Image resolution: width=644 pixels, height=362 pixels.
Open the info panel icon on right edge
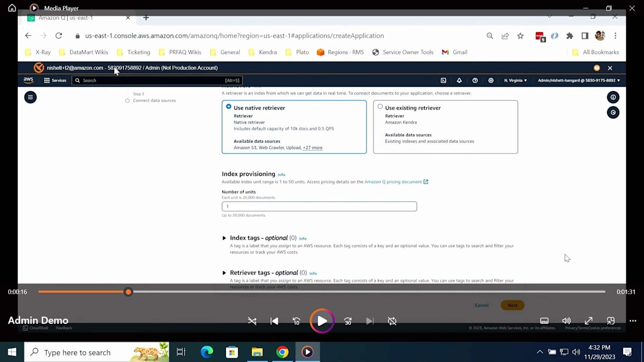click(x=613, y=97)
